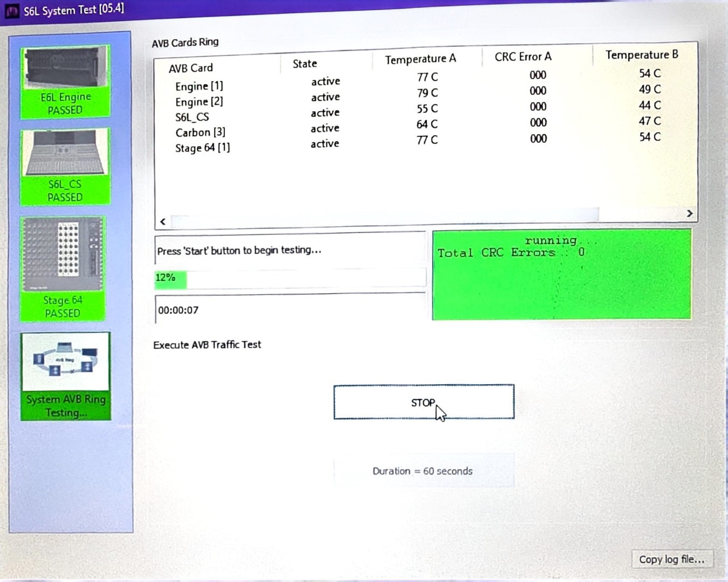This screenshot has width=728, height=582.
Task: Click the Duration = 60 seconds button
Action: coord(423,470)
